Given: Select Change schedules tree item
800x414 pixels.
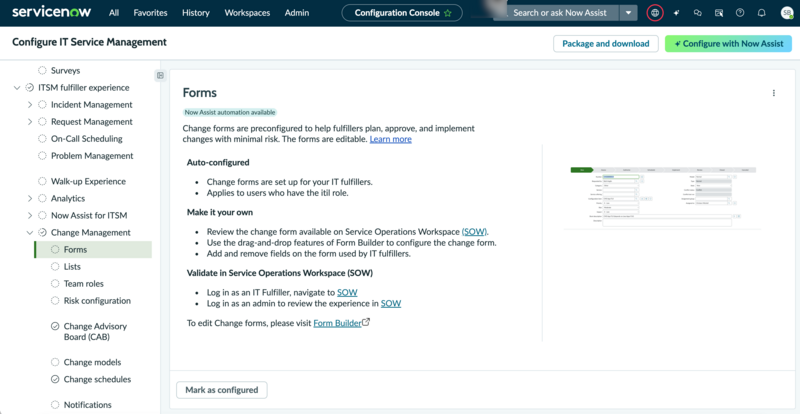Looking at the screenshot, I should click(97, 379).
